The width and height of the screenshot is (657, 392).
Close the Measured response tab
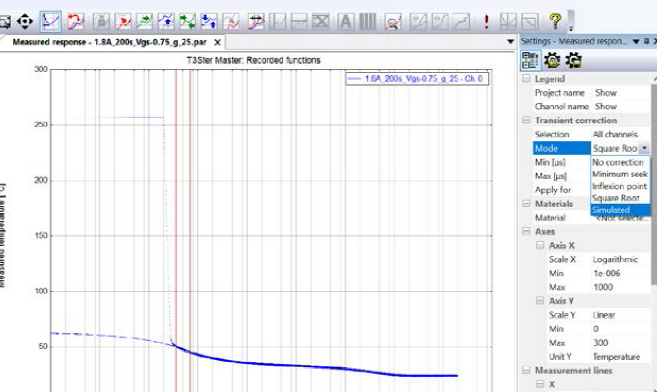[x=217, y=42]
